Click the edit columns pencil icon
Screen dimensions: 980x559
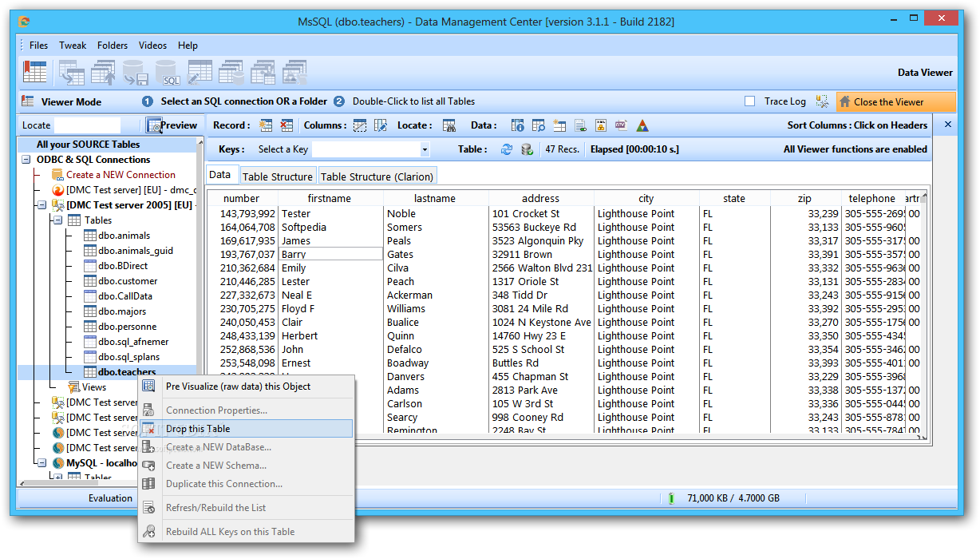click(x=381, y=125)
